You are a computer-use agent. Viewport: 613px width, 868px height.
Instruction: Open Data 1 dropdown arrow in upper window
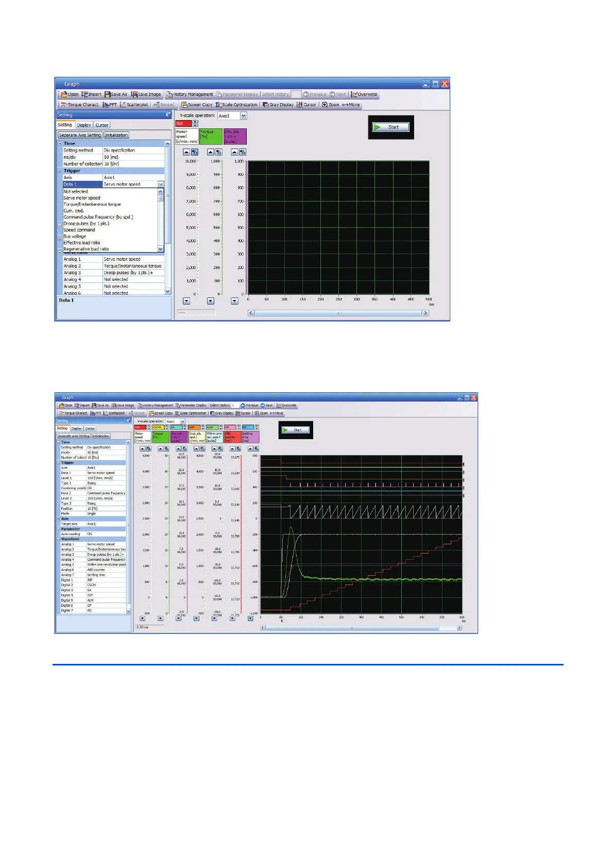point(161,185)
